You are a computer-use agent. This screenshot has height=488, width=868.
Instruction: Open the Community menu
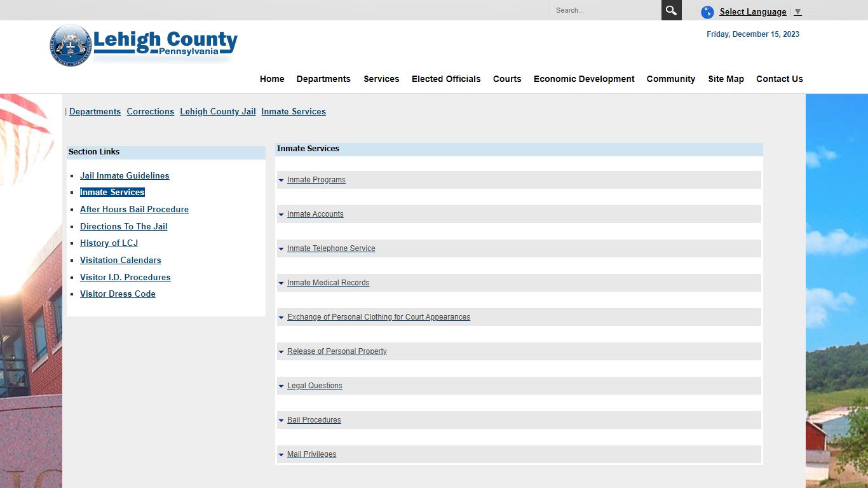(x=671, y=79)
